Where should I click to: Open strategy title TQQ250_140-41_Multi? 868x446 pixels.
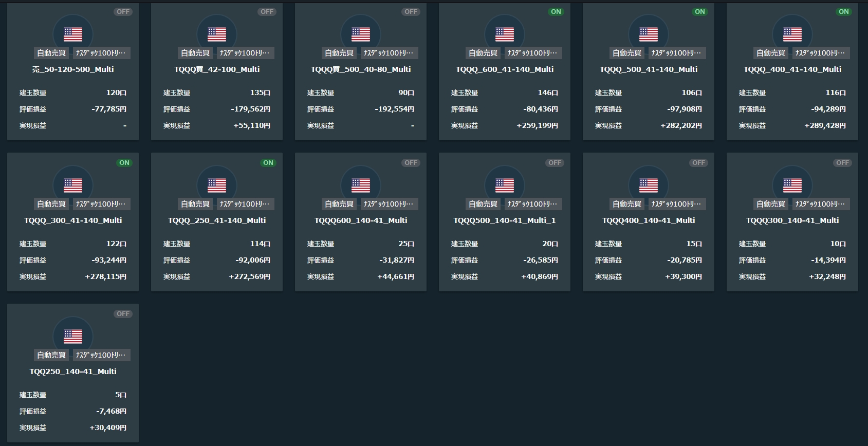(x=73, y=371)
